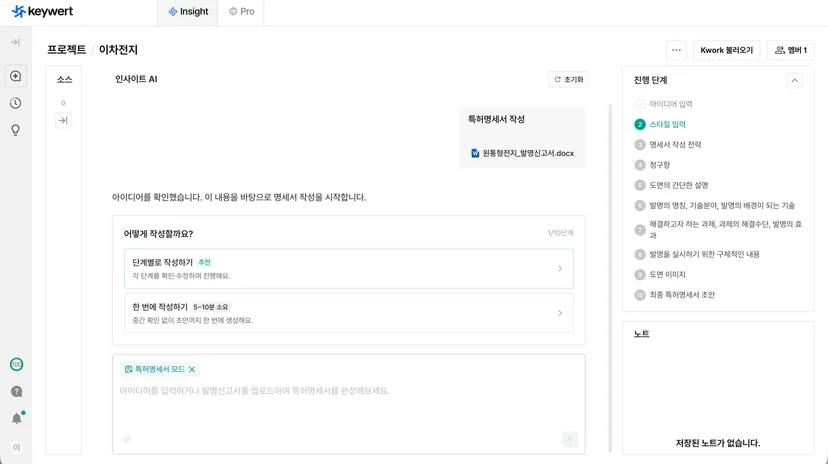
Task: Open the three-dot more options menu
Action: [676, 50]
